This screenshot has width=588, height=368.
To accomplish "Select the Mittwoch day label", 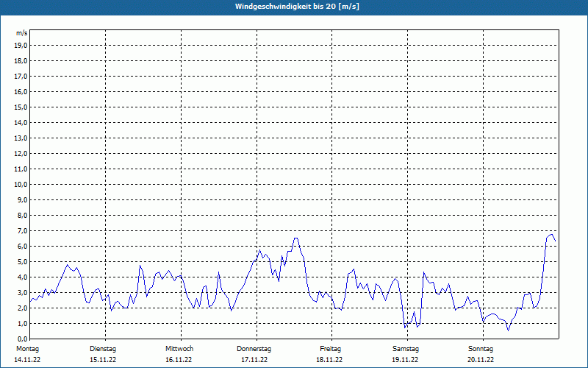I will point(179,348).
